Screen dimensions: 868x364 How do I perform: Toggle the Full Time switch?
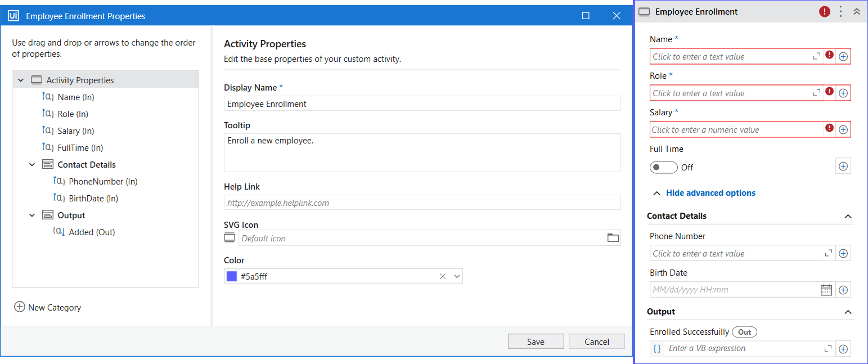click(x=663, y=168)
